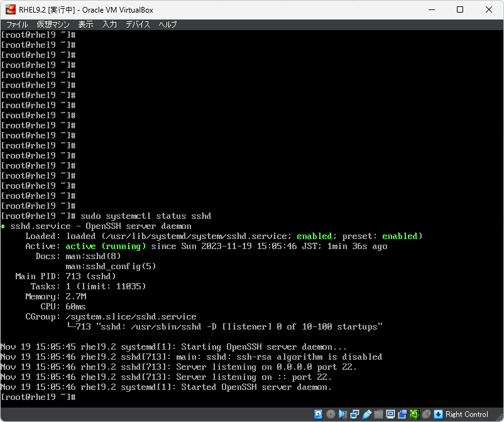Click the hard disk activity status icon
Image resolution: width=504 pixels, height=422 pixels.
pyautogui.click(x=318, y=414)
